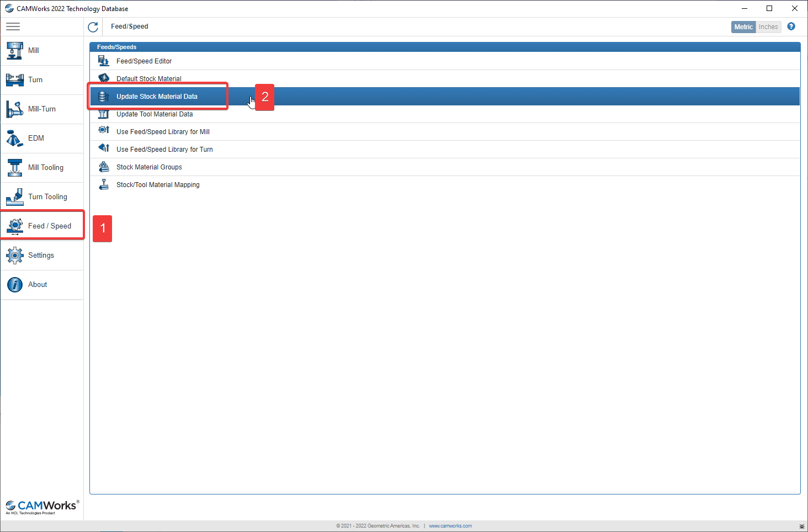The width and height of the screenshot is (808, 532).
Task: Click the Feeds/Speeds panel header
Action: point(445,47)
